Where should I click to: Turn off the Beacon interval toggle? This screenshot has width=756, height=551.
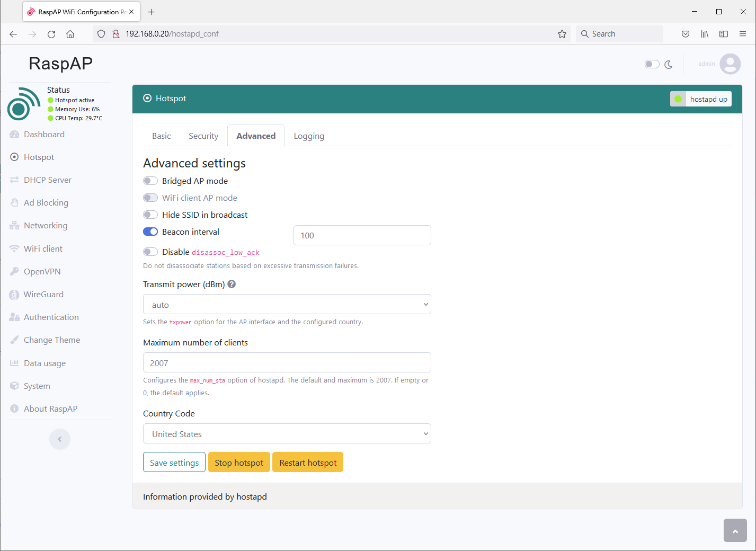[150, 232]
